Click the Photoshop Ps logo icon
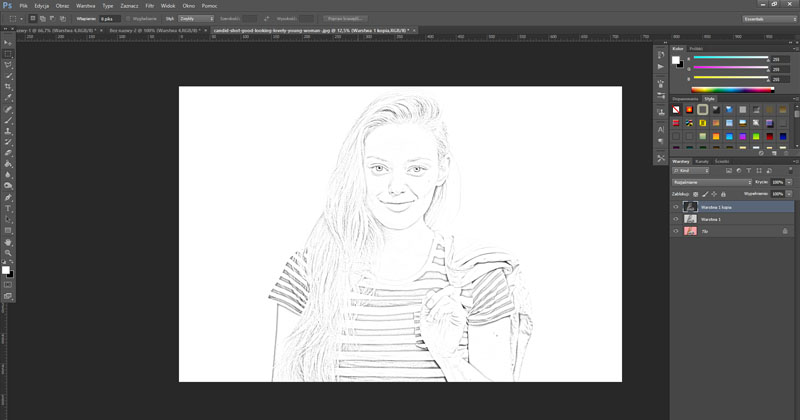Image resolution: width=800 pixels, height=420 pixels. click(x=8, y=6)
